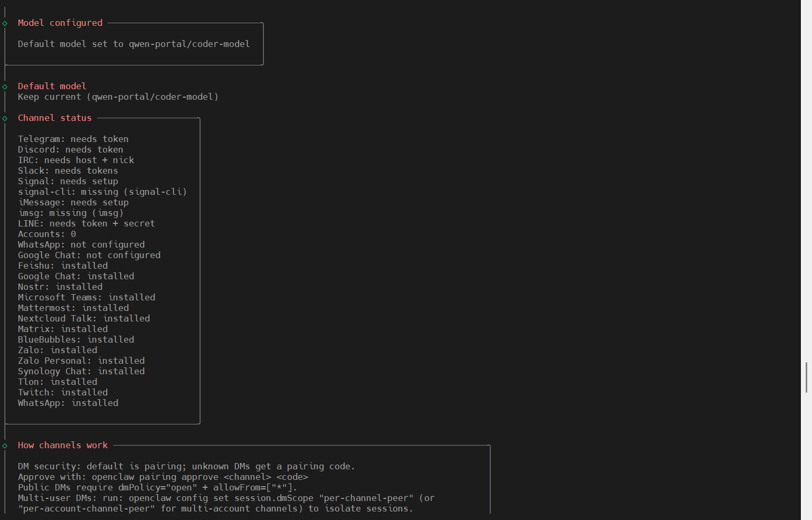Click 'Telegram: needs token' line
812x520 pixels.
(73, 139)
